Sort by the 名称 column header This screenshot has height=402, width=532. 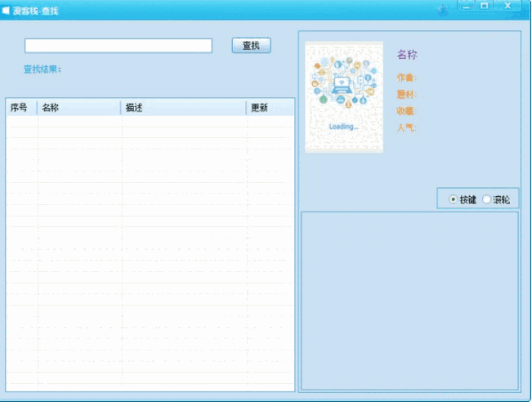click(x=78, y=108)
